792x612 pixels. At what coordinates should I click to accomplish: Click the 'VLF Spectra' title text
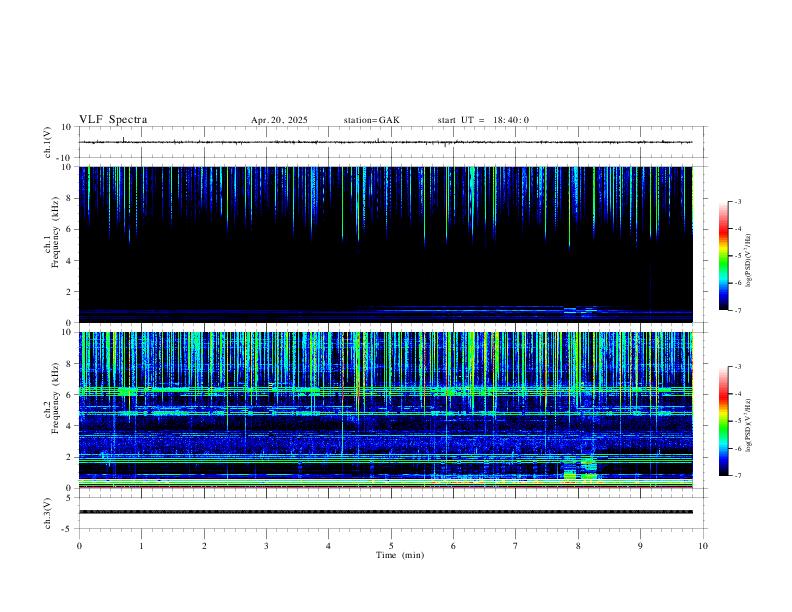click(113, 120)
